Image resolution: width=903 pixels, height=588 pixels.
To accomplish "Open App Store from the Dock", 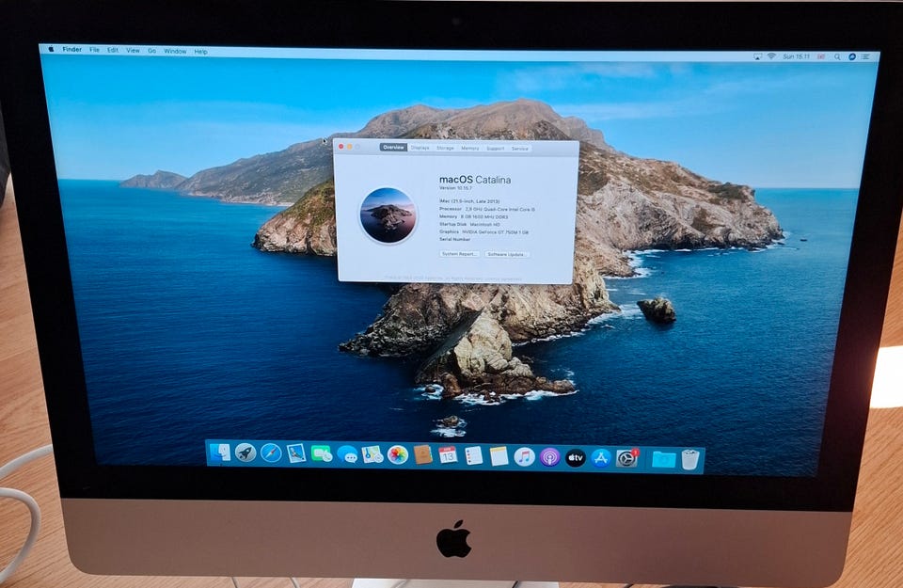I will [601, 458].
